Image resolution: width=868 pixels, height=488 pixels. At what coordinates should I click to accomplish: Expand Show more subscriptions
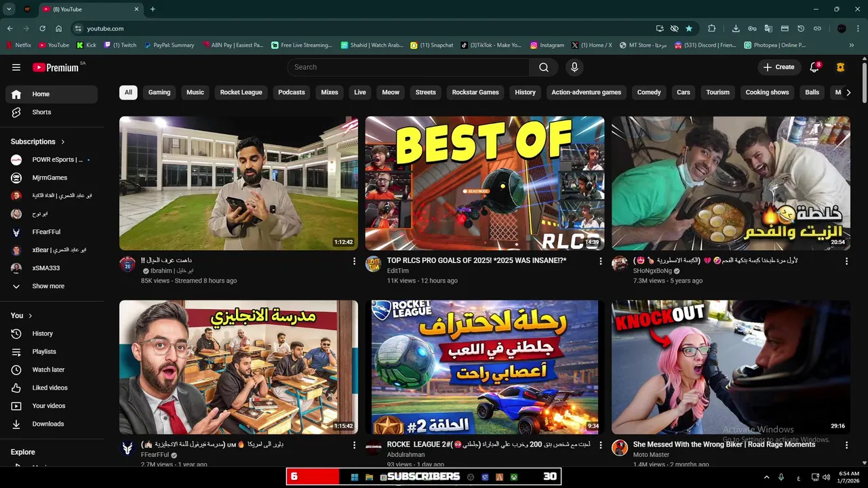click(x=52, y=286)
